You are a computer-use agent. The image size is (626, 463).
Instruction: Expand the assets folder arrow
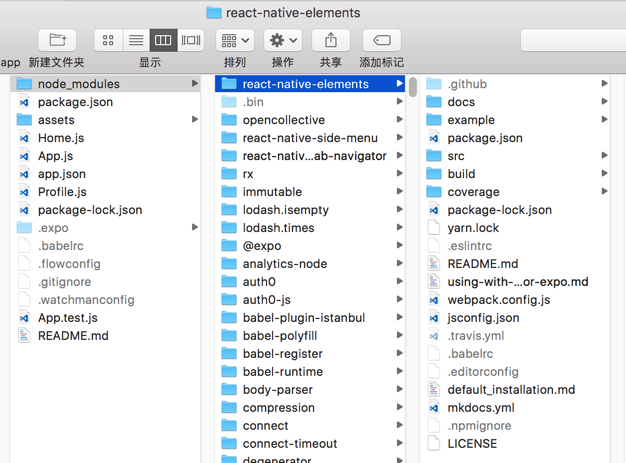195,119
